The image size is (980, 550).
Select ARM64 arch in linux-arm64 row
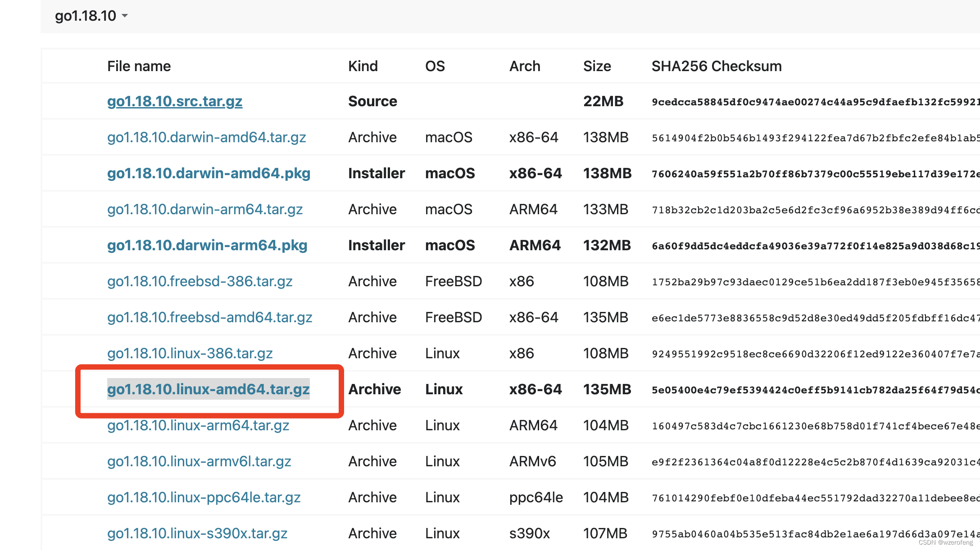pos(534,425)
